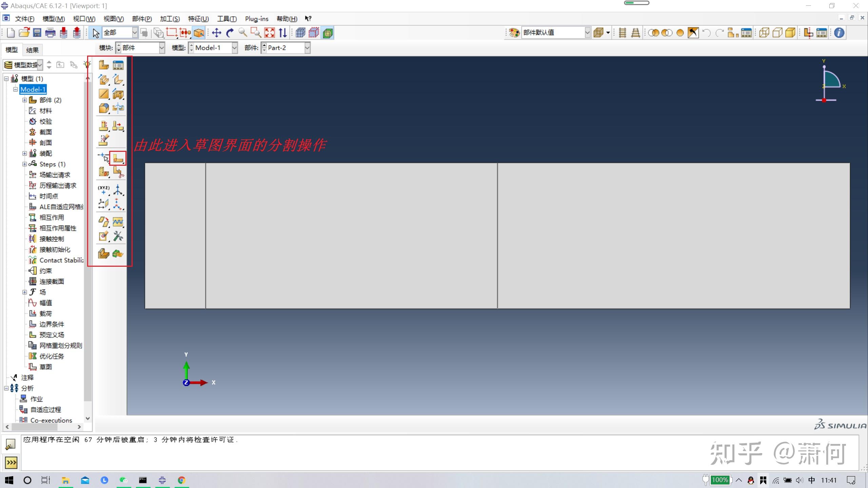Open a model database with folder icon
This screenshot has width=868, height=488.
point(24,33)
